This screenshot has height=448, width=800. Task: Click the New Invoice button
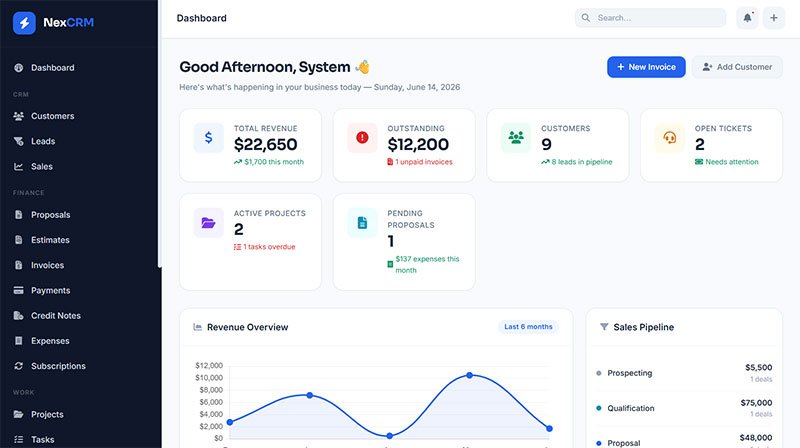click(646, 67)
